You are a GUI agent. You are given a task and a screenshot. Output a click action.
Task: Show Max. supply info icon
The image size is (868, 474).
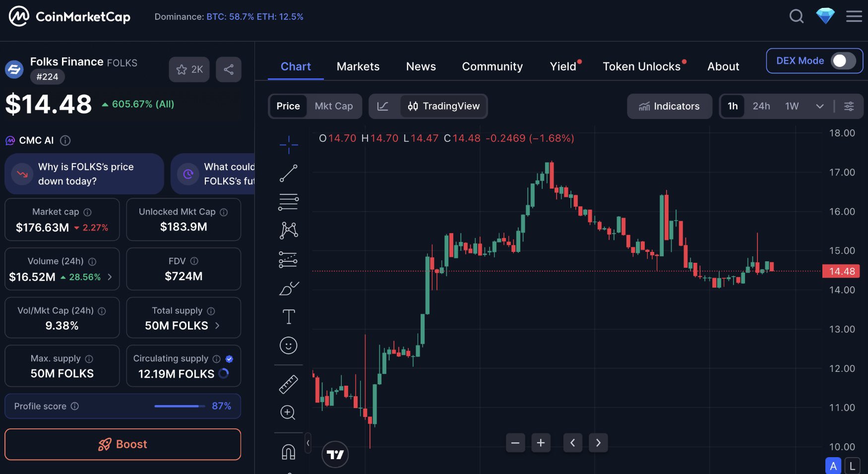(89, 359)
